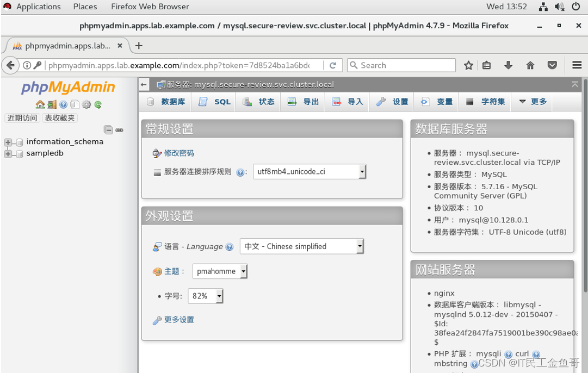Open a new browser tab with plus
This screenshot has width=588, height=373.
pos(139,46)
